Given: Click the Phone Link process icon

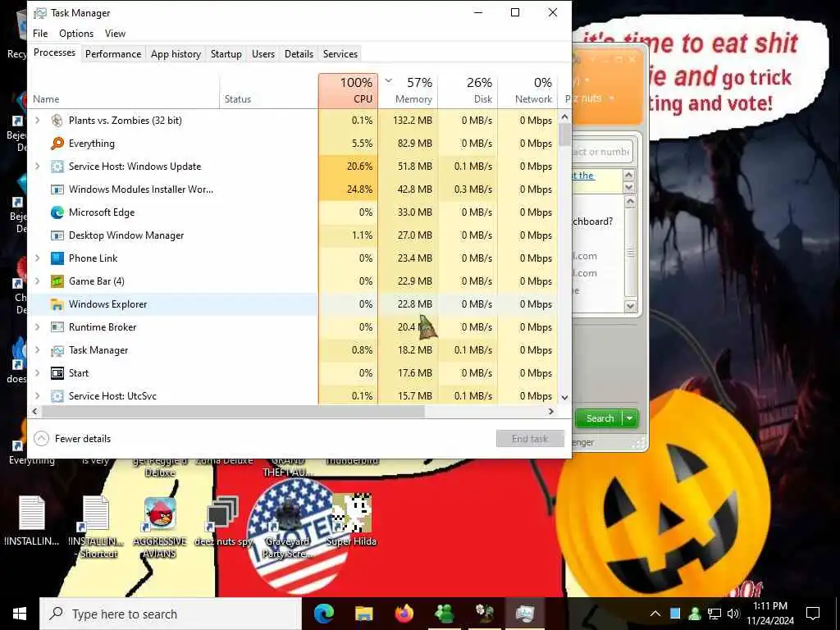Looking at the screenshot, I should tap(57, 258).
